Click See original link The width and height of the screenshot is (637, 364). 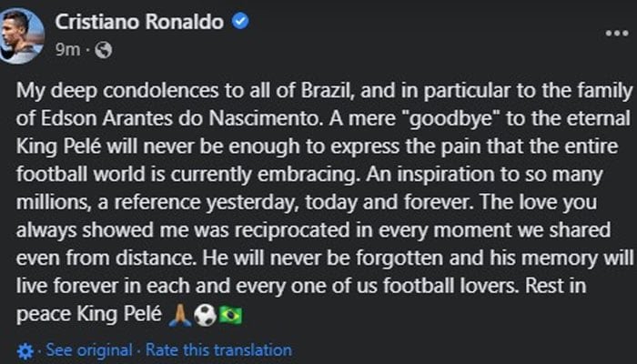click(x=89, y=349)
